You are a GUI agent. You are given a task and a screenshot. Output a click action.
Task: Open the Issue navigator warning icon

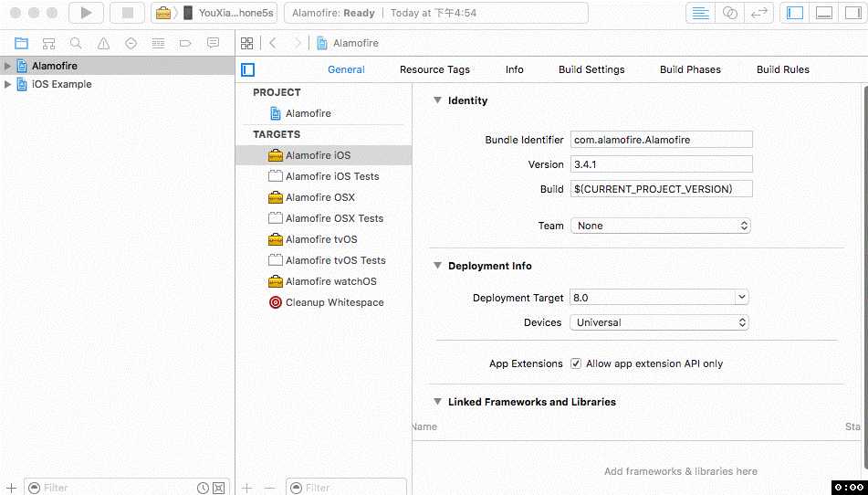103,43
